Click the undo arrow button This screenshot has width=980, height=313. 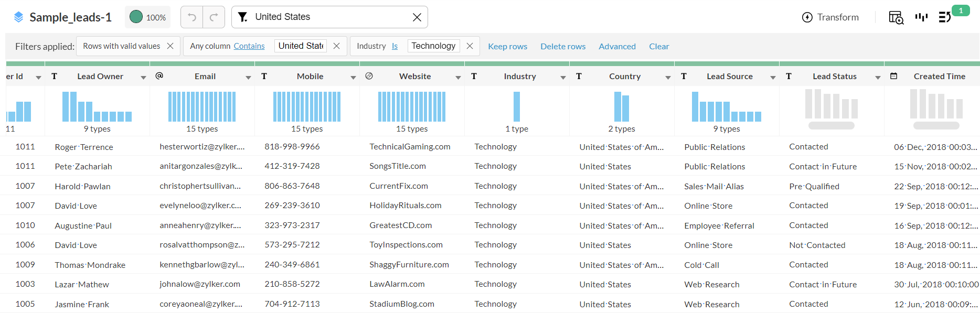(192, 17)
